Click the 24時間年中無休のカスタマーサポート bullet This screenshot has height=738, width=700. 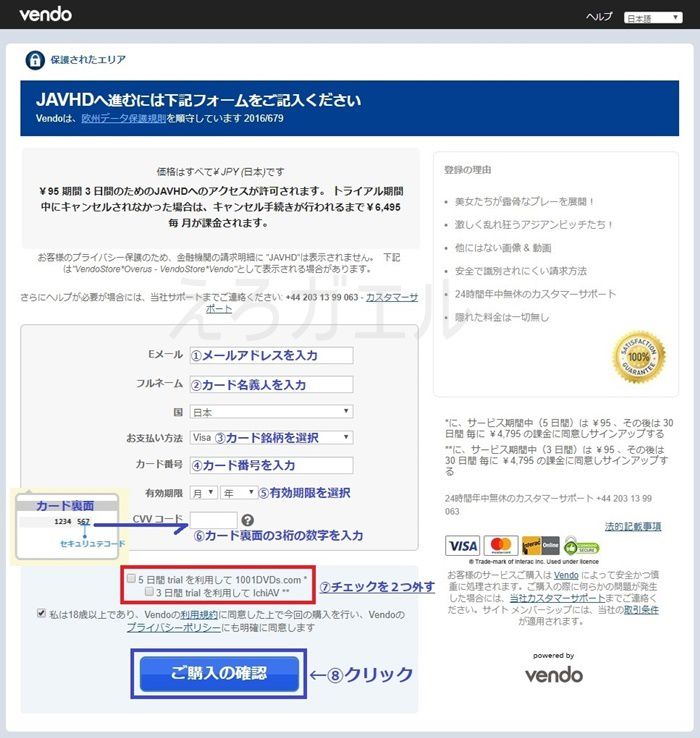pos(535,294)
